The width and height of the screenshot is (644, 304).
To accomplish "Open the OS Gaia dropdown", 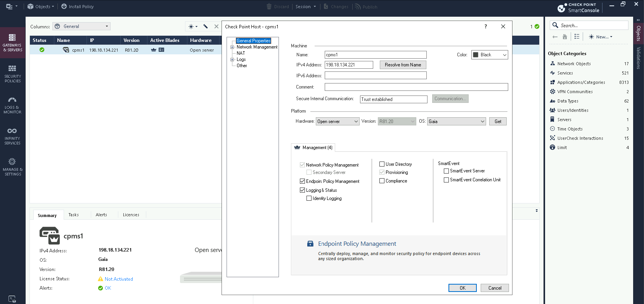I will pyautogui.click(x=456, y=122).
